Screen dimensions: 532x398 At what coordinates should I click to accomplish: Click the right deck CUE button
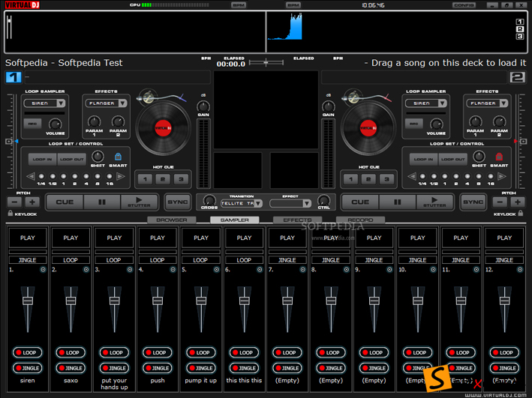(x=360, y=202)
